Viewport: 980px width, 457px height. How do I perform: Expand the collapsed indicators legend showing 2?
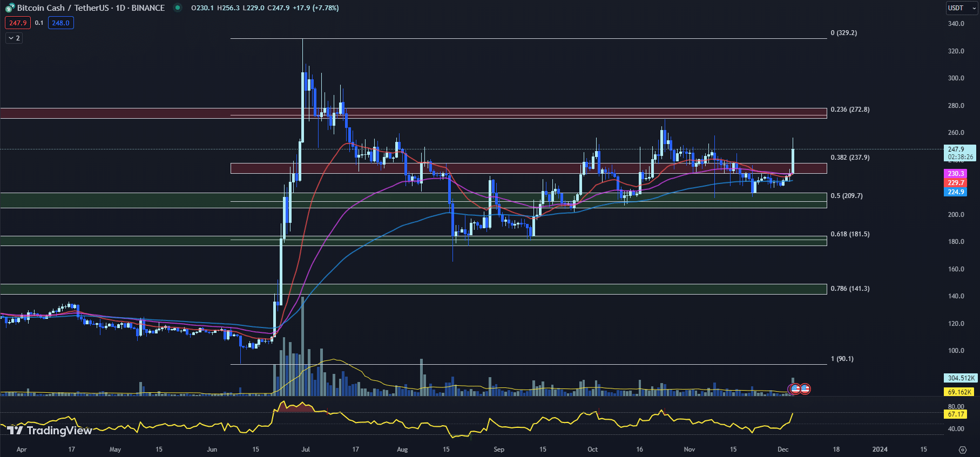coord(14,38)
